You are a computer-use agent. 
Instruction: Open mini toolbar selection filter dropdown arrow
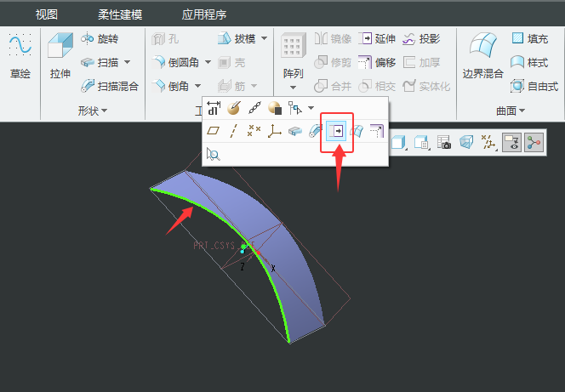(x=311, y=108)
